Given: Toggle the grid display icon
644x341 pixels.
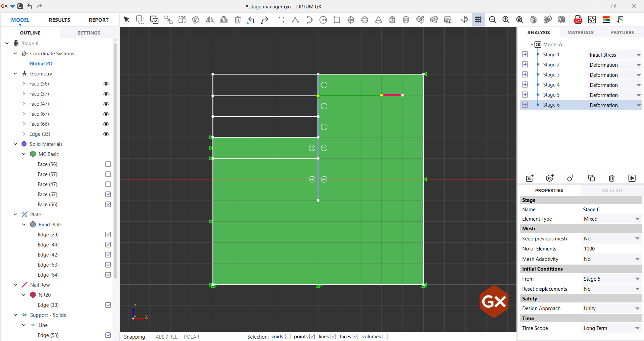Looking at the screenshot, I should click(478, 20).
